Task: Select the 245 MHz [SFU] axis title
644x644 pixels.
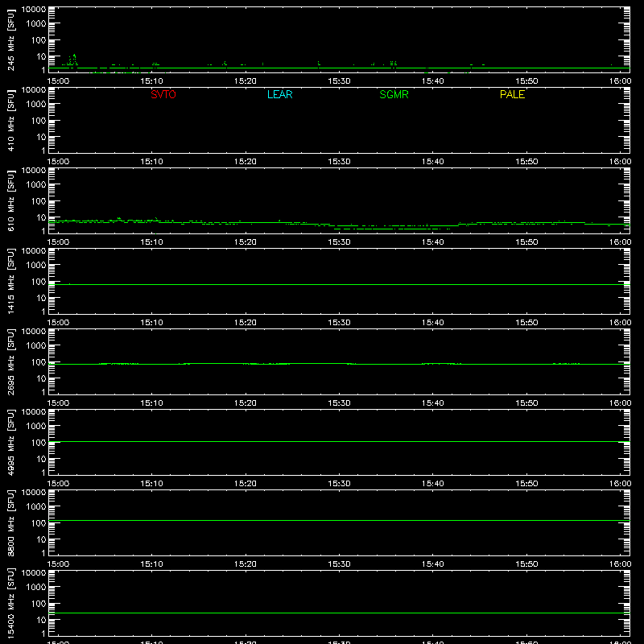Action: coord(10,39)
